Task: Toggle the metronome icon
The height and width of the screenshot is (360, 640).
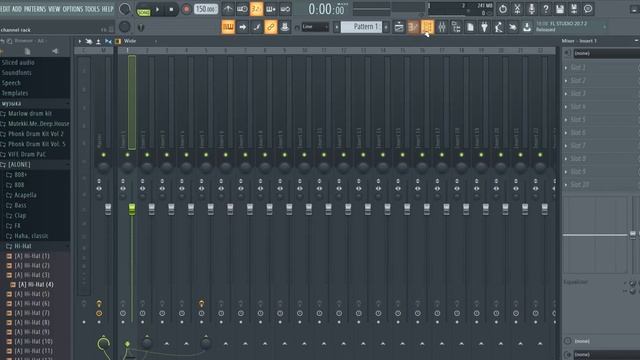Action: [x=228, y=9]
